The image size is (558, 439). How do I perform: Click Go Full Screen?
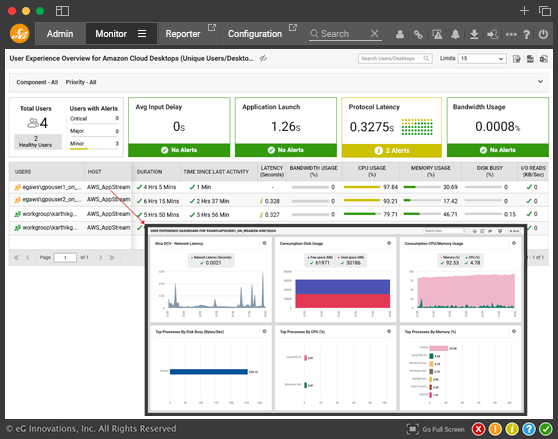[x=436, y=429]
